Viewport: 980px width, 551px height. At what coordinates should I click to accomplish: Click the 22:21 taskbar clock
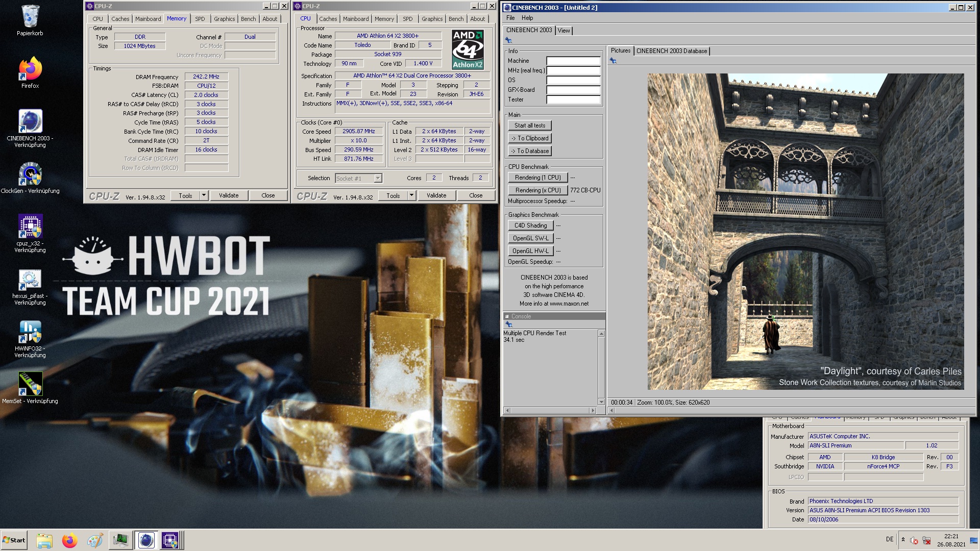click(951, 536)
